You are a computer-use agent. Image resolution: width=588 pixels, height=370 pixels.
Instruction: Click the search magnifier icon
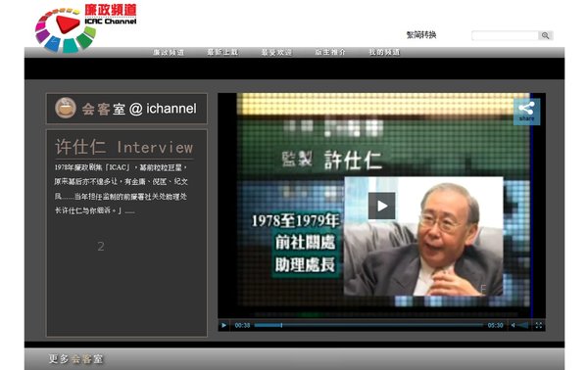point(545,35)
